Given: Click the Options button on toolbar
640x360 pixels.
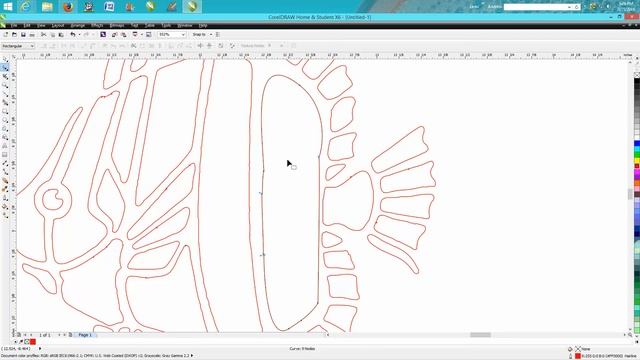Looking at the screenshot, I should 218,35.
